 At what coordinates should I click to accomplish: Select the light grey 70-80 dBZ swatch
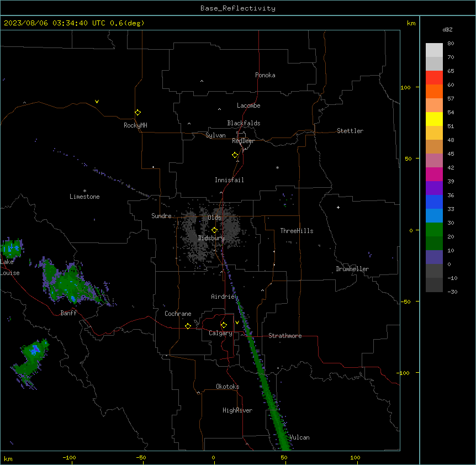(434, 50)
